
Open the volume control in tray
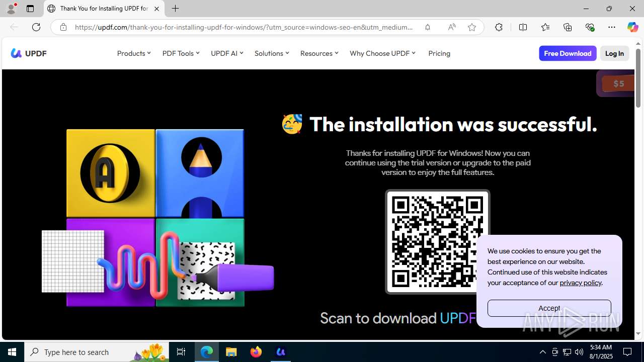579,352
